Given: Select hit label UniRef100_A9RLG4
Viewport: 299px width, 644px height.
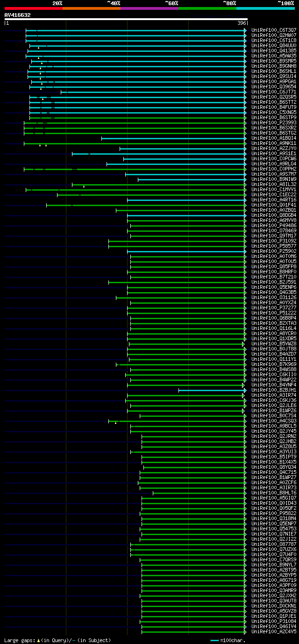Looking at the screenshot, I should coord(274,164).
